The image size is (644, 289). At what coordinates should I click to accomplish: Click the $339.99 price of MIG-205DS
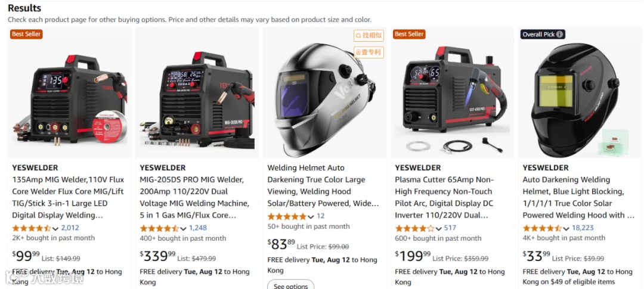click(157, 256)
